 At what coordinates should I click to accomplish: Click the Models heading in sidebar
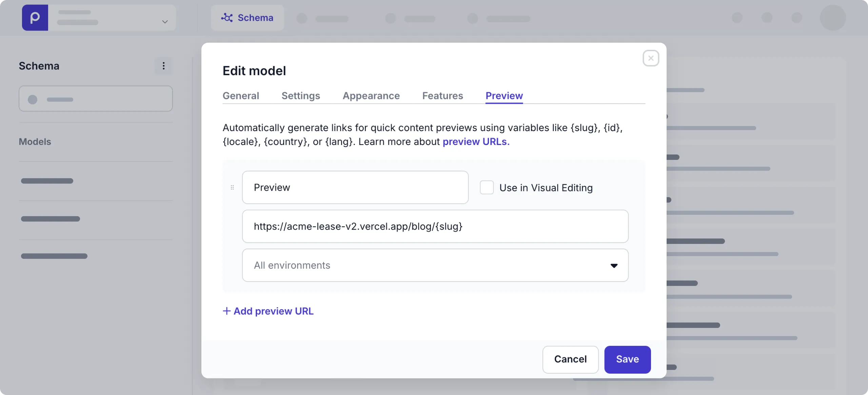click(35, 142)
